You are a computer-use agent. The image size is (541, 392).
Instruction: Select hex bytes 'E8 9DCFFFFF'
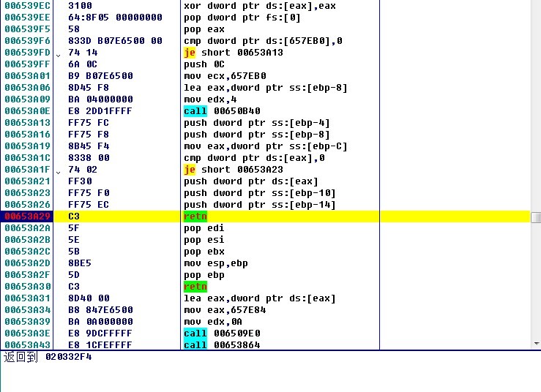tap(100, 333)
